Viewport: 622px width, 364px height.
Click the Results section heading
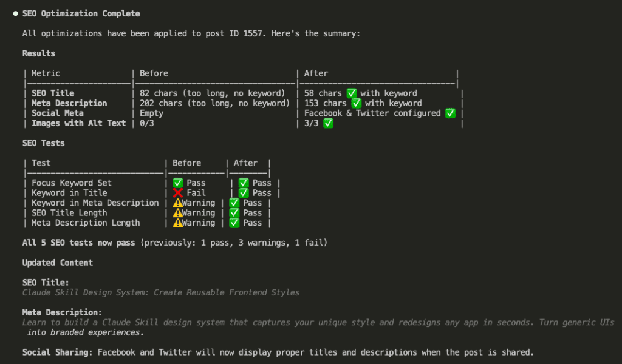coord(39,53)
